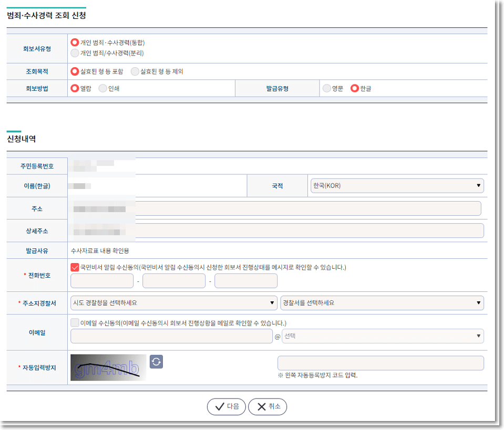This screenshot has height=430, width=504.
Task: Click the 취소 button
Action: point(268,406)
